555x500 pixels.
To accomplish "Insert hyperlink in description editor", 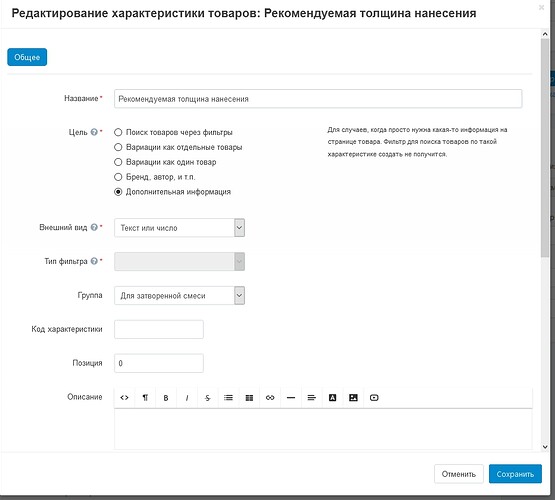I will point(270,398).
